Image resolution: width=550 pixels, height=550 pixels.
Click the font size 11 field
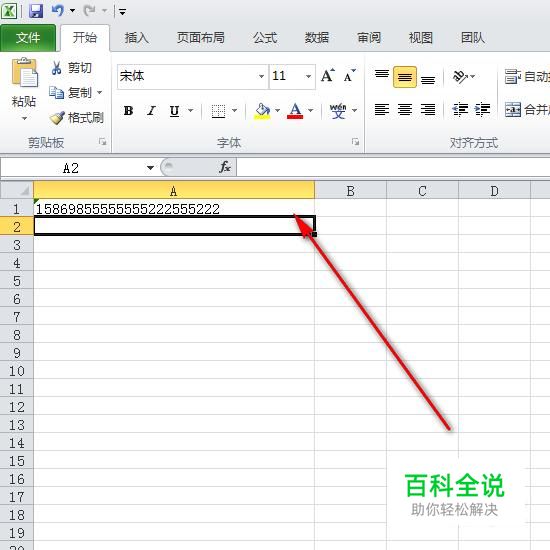(286, 76)
